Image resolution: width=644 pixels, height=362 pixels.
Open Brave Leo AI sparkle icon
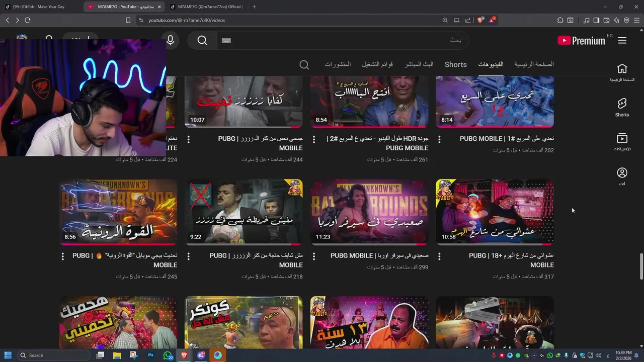(x=616, y=20)
